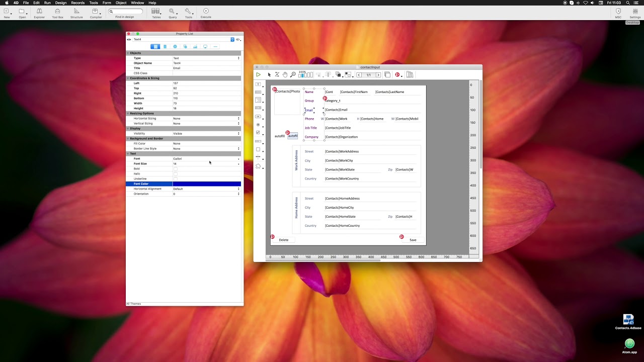The image size is (644, 362).
Task: Toggle the Italic checkbox
Action: [x=176, y=173]
